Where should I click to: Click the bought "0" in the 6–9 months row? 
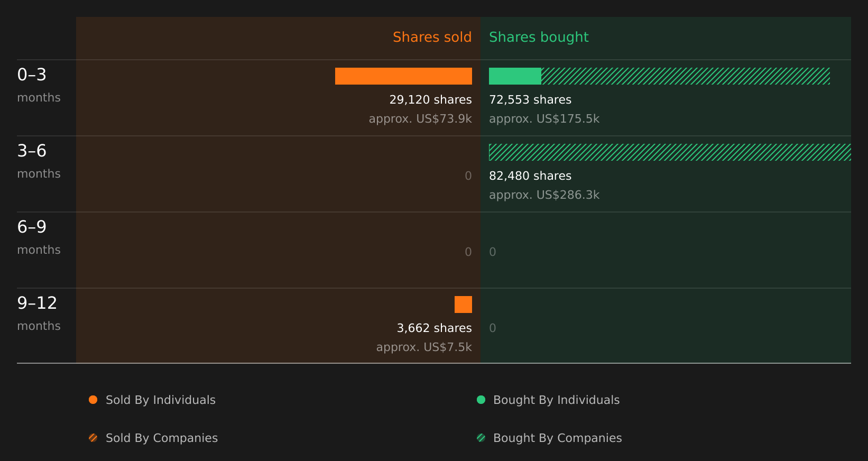tap(493, 252)
